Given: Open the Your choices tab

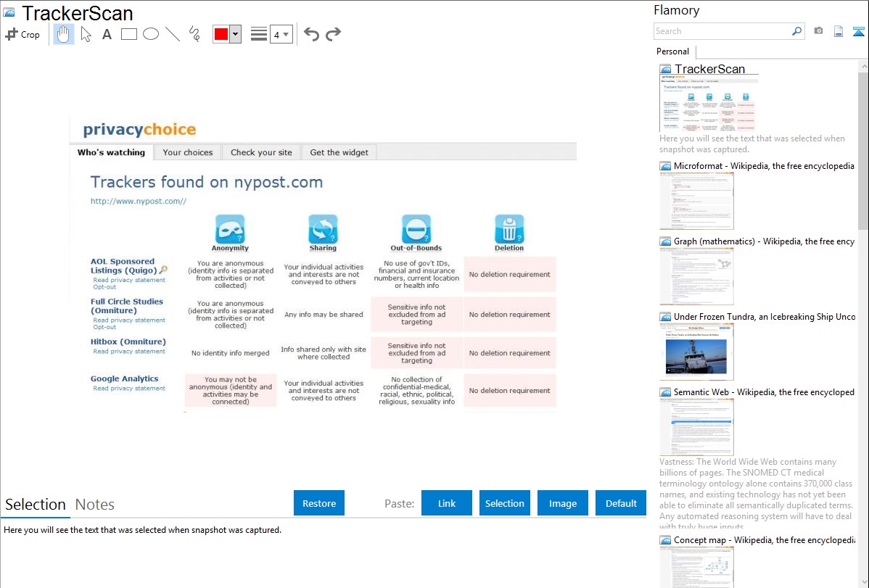Looking at the screenshot, I should 188,152.
